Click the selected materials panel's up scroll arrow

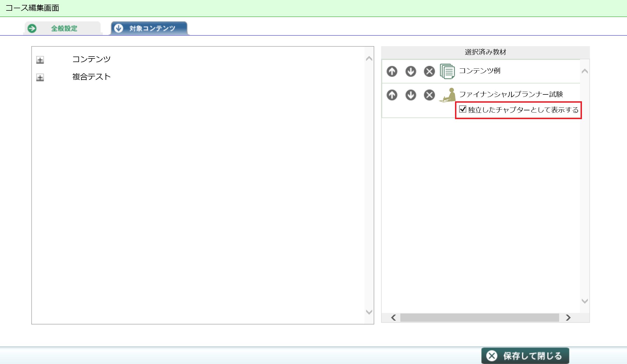(x=585, y=71)
